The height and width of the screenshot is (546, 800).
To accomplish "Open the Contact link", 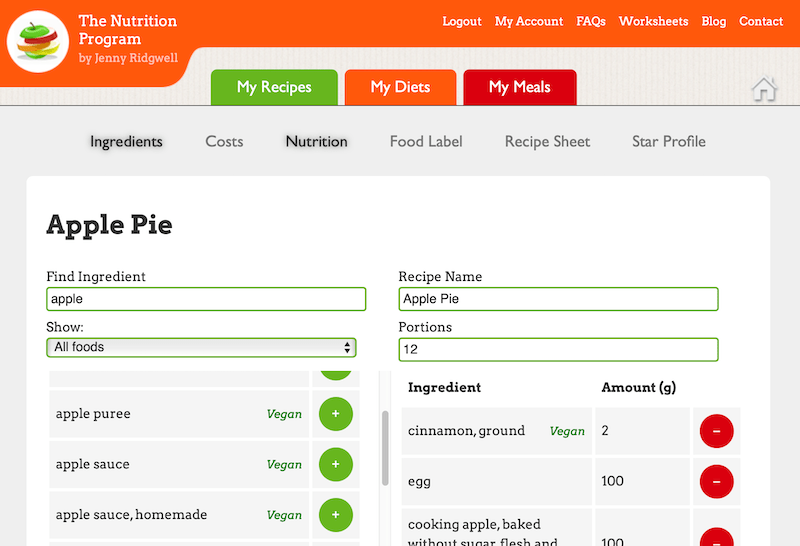I will click(x=761, y=21).
